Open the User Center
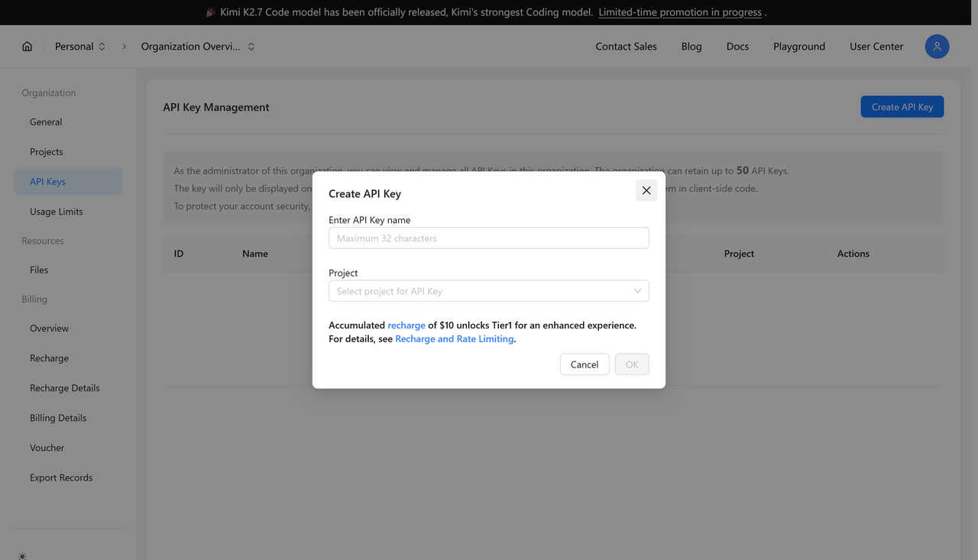Viewport: 978px width, 560px height. pyautogui.click(x=876, y=47)
